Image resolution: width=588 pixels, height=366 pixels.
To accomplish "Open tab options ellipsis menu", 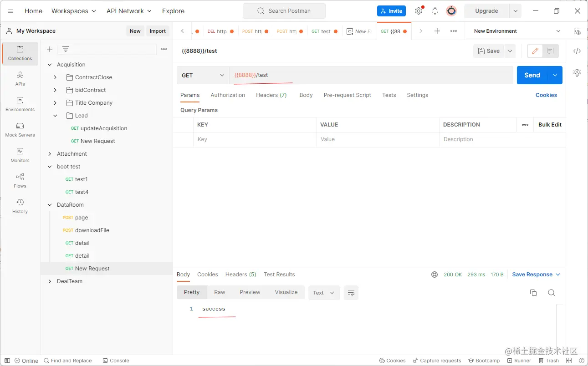I will click(x=454, y=31).
